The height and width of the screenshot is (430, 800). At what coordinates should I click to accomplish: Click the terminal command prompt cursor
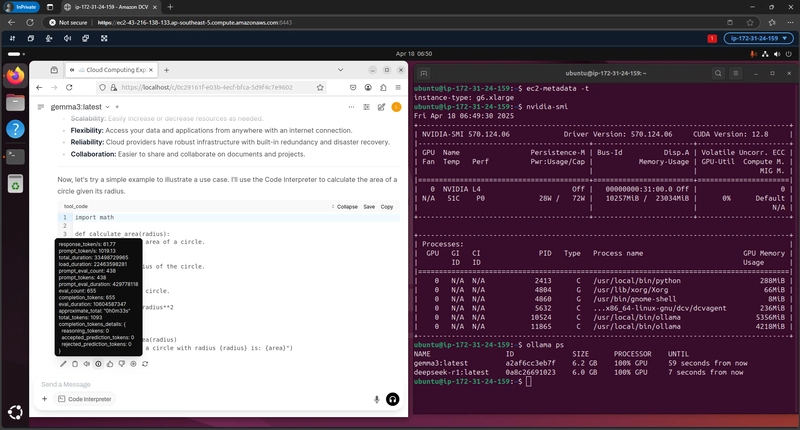tap(529, 381)
